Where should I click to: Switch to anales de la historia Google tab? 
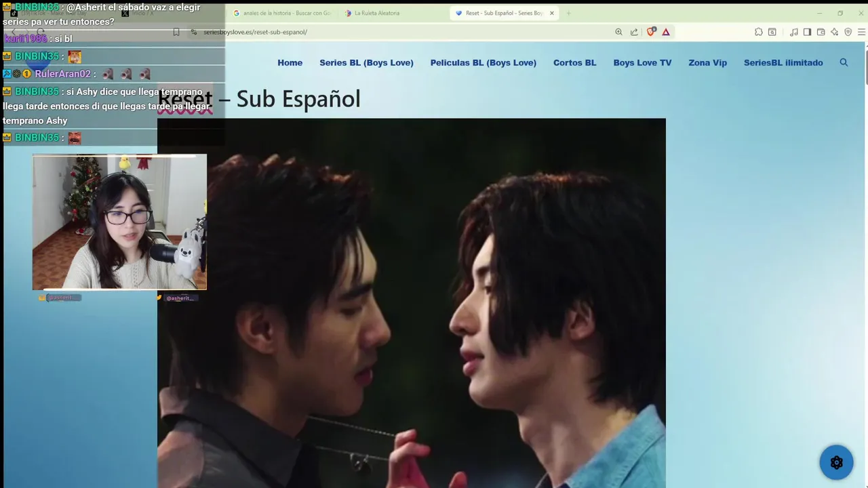pyautogui.click(x=282, y=13)
